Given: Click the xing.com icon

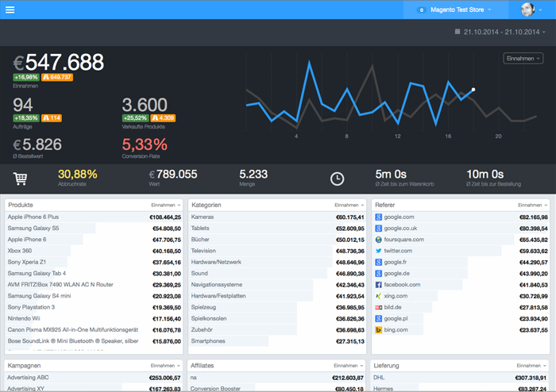Looking at the screenshot, I should tap(378, 296).
